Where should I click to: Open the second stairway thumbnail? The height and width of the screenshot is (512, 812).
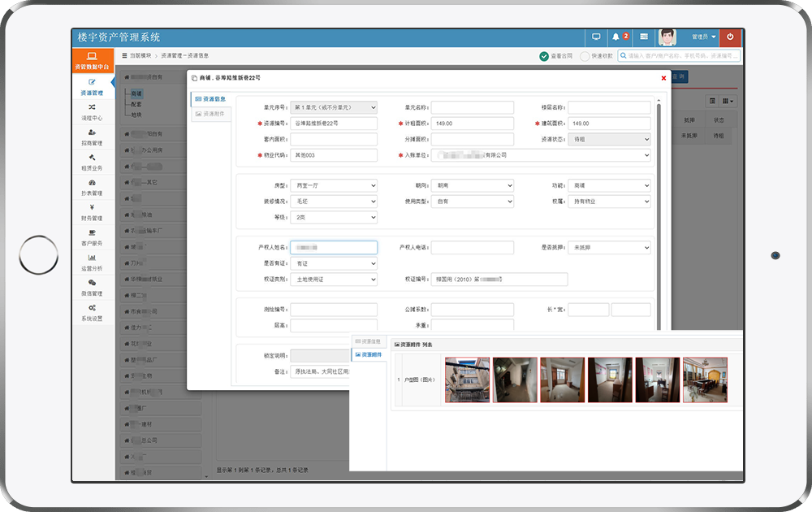515,380
